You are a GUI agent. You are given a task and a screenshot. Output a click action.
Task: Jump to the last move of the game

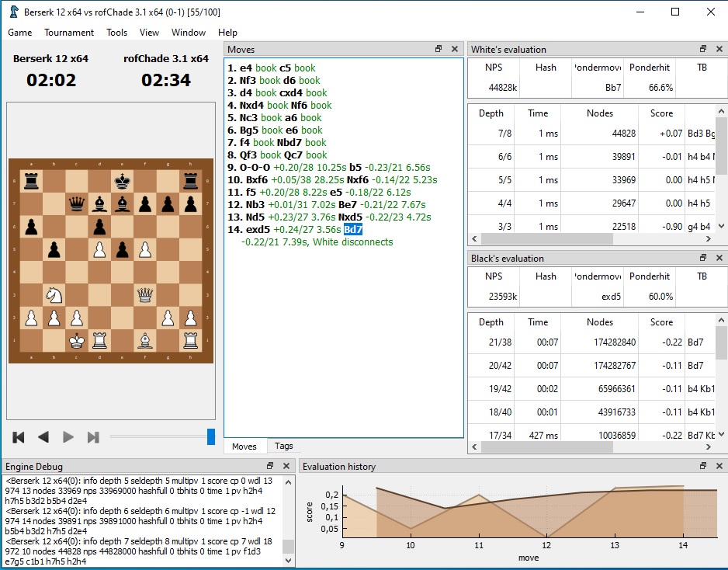pos(93,437)
